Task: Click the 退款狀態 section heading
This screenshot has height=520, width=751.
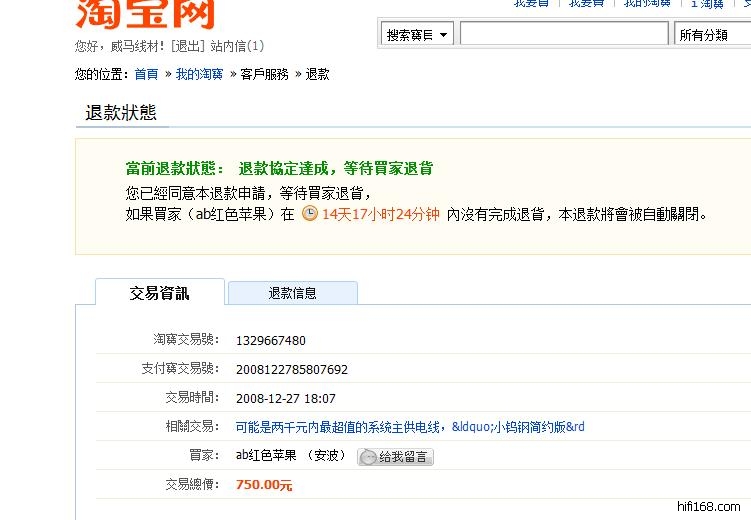Action: (121, 113)
